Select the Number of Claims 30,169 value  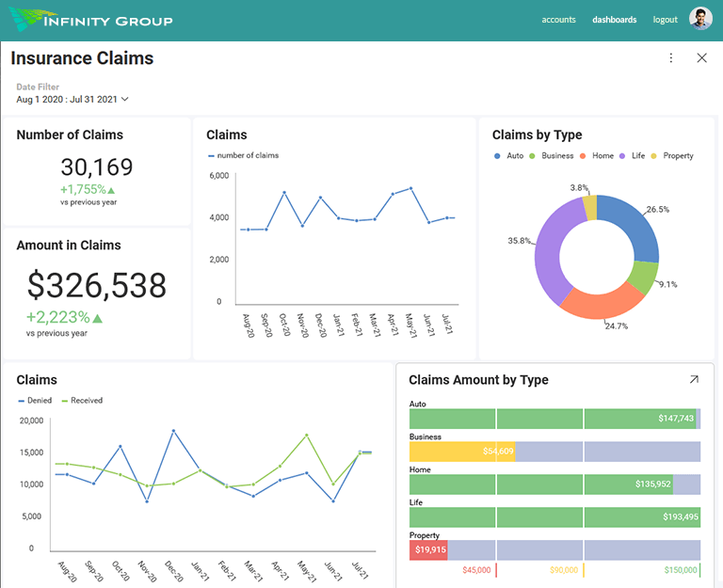pyautogui.click(x=97, y=167)
